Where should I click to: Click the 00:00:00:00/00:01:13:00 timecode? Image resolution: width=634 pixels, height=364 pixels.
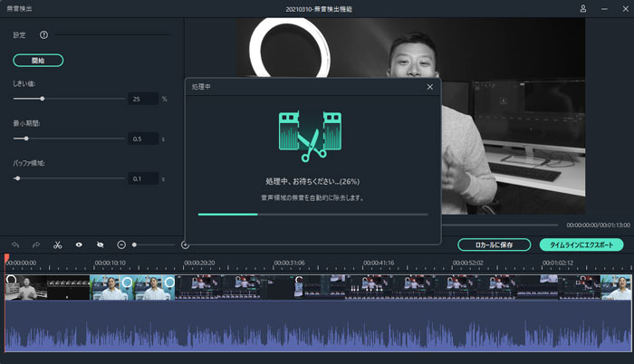click(598, 225)
